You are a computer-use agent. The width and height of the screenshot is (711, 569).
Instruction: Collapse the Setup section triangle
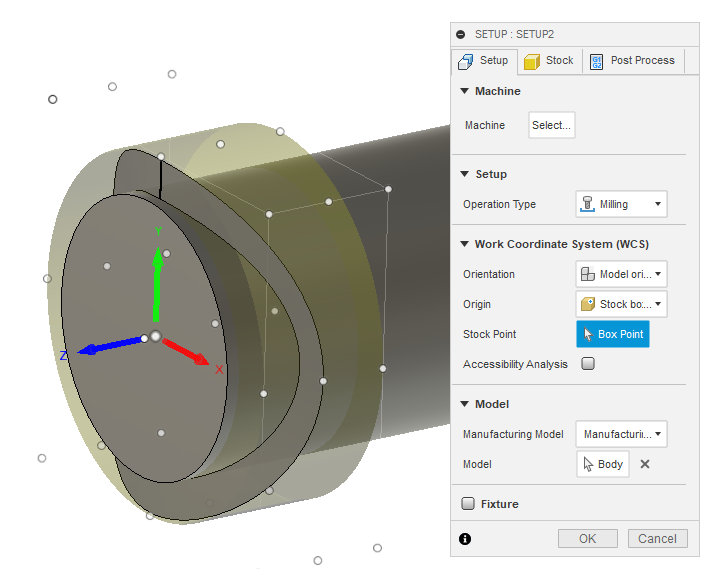[464, 174]
